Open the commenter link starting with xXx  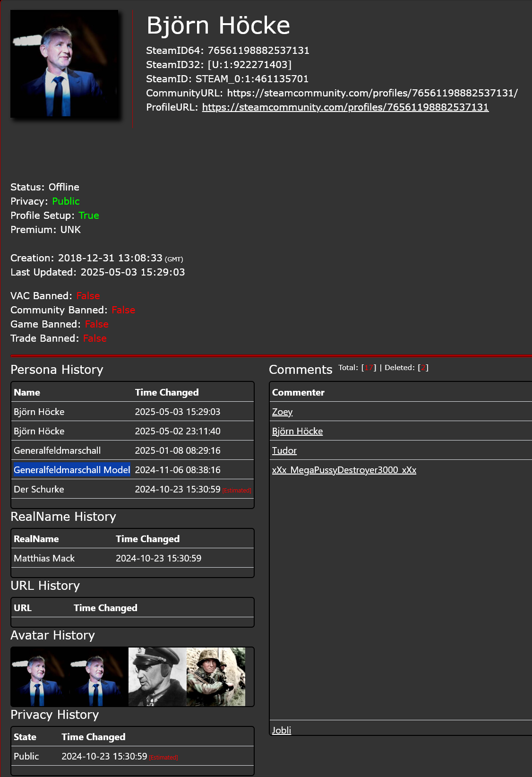click(x=344, y=470)
